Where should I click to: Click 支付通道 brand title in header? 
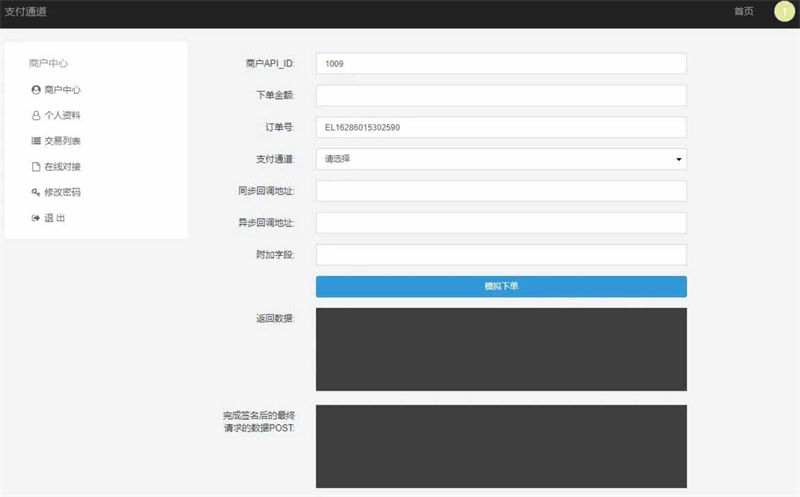(26, 12)
